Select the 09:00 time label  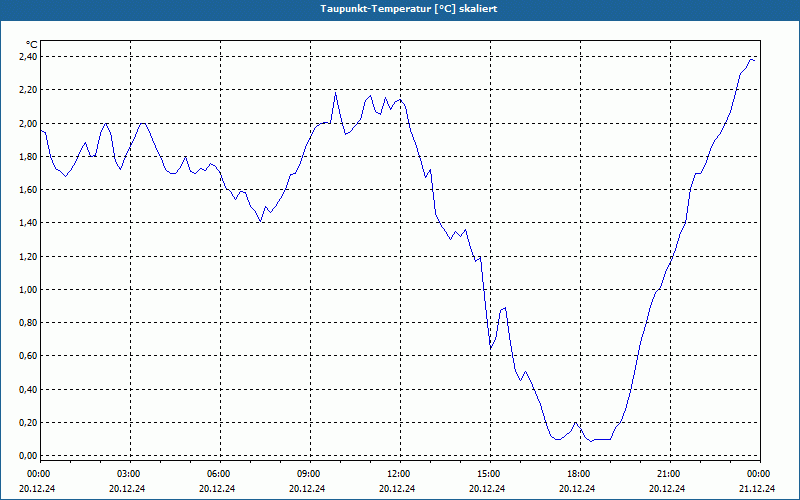310,474
